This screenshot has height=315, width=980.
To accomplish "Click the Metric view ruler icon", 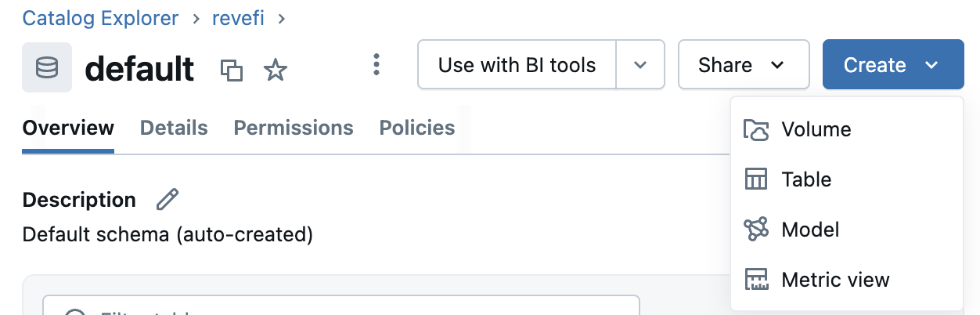I will coord(756,280).
